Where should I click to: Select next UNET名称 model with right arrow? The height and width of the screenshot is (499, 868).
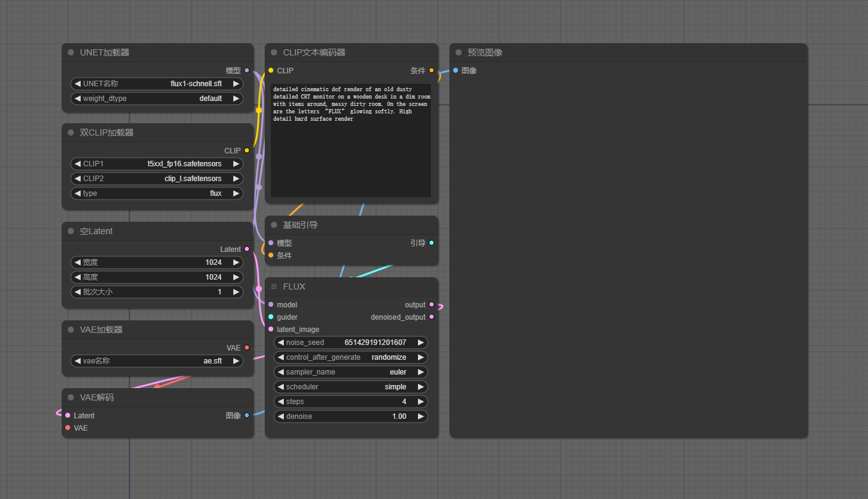click(x=236, y=84)
